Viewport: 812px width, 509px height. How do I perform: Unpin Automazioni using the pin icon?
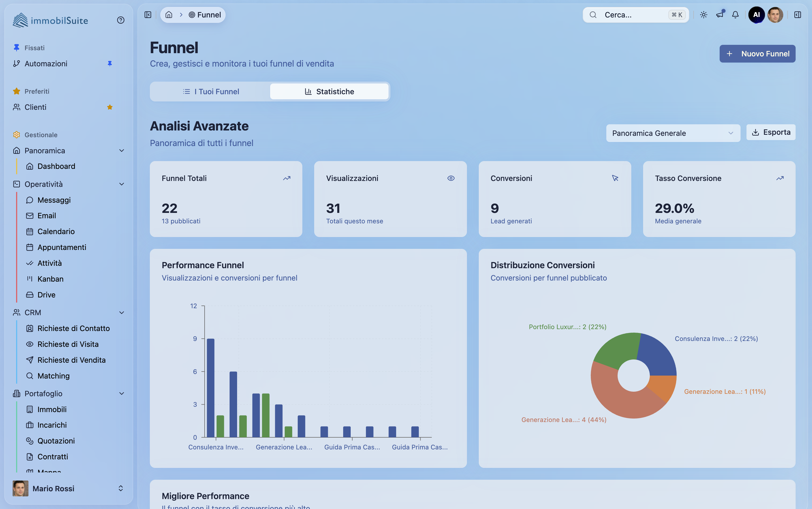point(110,63)
